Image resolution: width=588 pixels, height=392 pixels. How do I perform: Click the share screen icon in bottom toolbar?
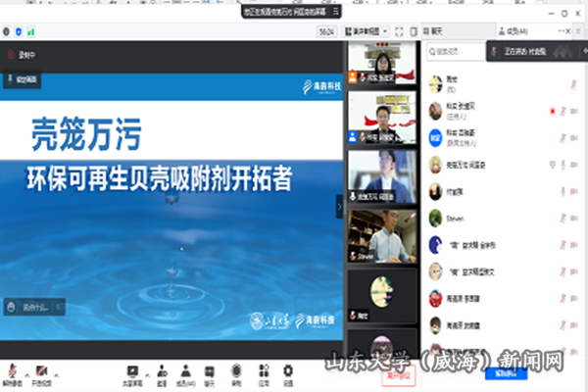132,375
